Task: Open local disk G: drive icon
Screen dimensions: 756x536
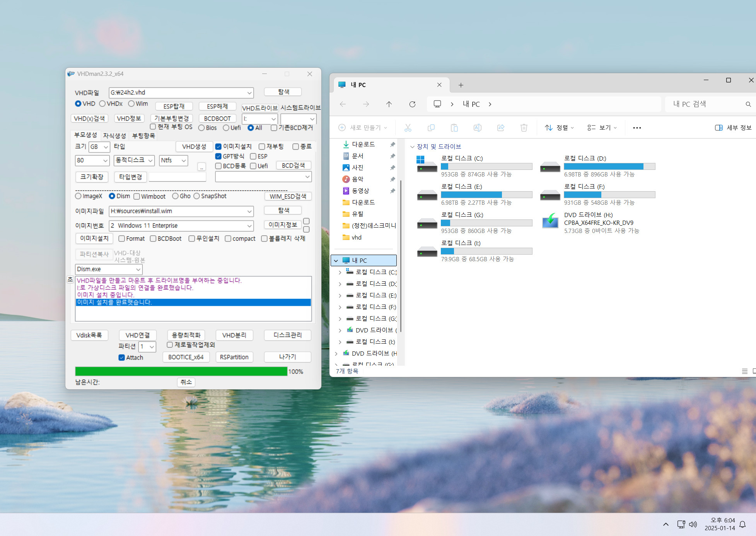Action: [x=427, y=223]
